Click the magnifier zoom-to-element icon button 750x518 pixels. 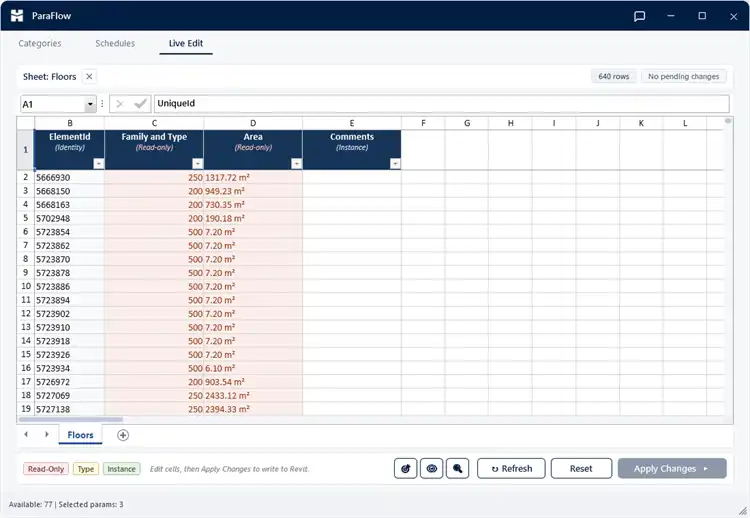(x=457, y=469)
